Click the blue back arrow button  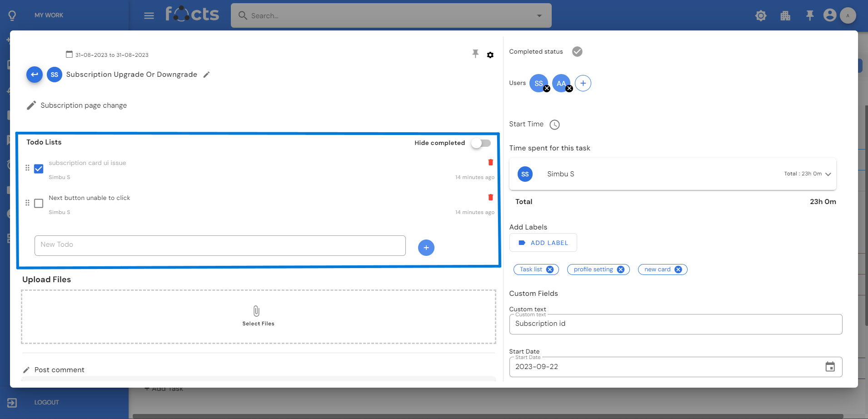pyautogui.click(x=35, y=75)
